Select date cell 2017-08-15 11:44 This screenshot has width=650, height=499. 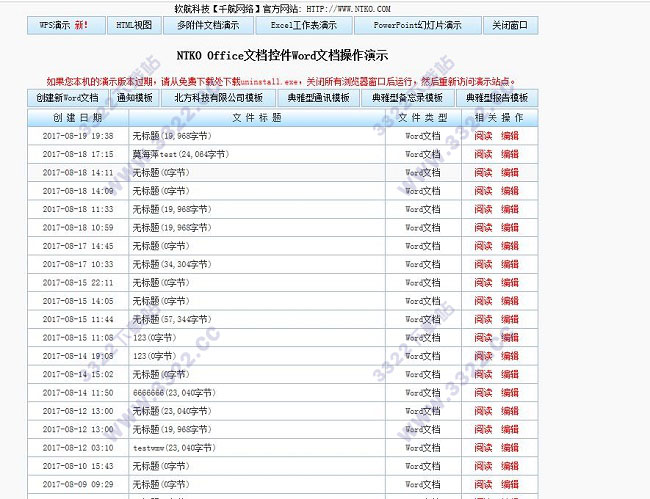pyautogui.click(x=78, y=319)
